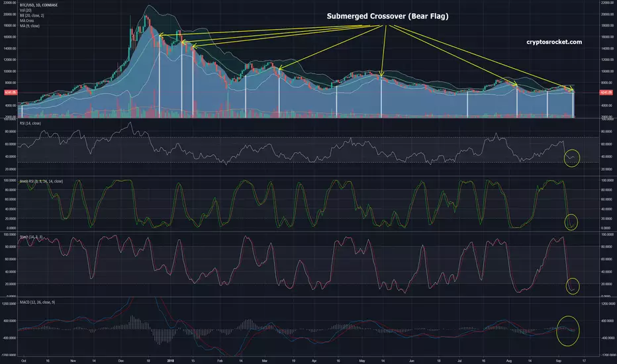Click the red 6241.05 price tag on right axis
Screen dimensions: 617x364
click(x=606, y=93)
